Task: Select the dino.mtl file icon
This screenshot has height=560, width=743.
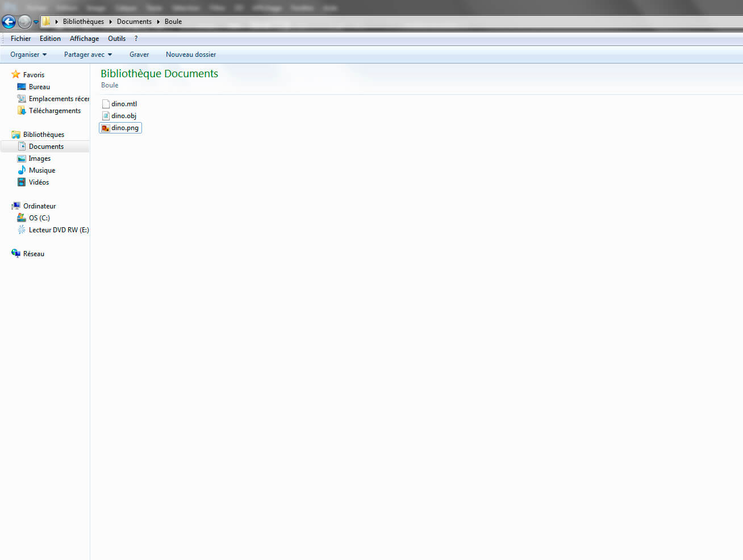Action: click(106, 104)
